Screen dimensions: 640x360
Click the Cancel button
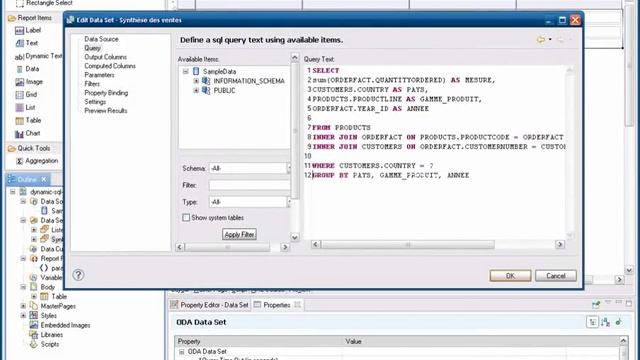tap(556, 276)
